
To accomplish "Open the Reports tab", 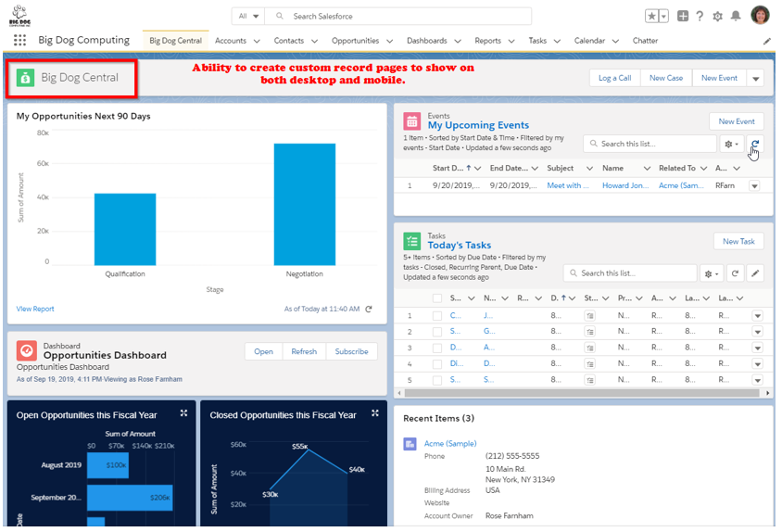I will pyautogui.click(x=487, y=41).
